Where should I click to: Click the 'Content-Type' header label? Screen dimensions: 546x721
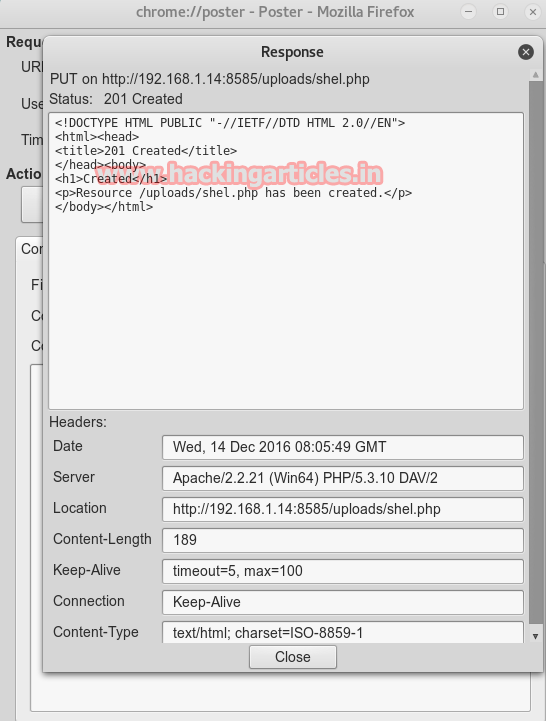pyautogui.click(x=96, y=632)
